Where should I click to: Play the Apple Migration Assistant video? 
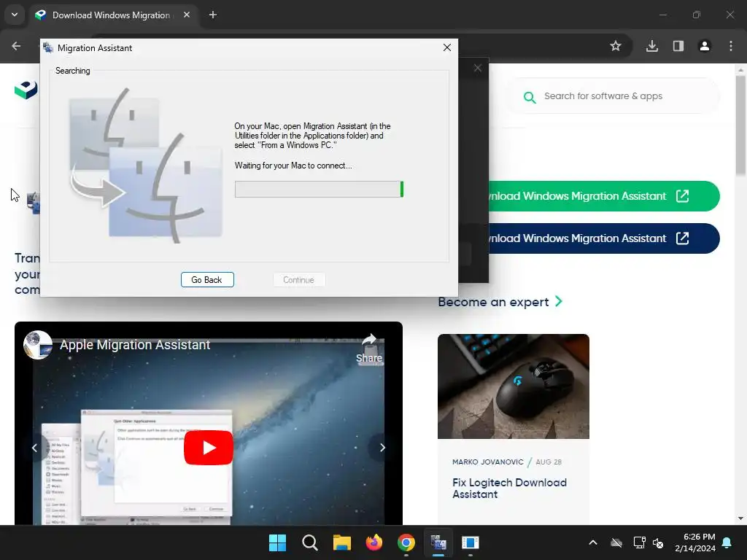tap(209, 448)
